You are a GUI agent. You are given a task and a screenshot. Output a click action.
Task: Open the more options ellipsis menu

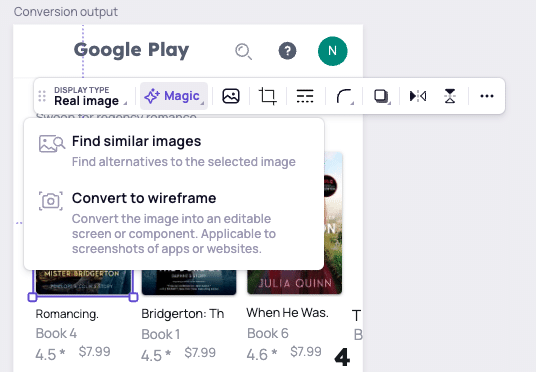click(487, 96)
